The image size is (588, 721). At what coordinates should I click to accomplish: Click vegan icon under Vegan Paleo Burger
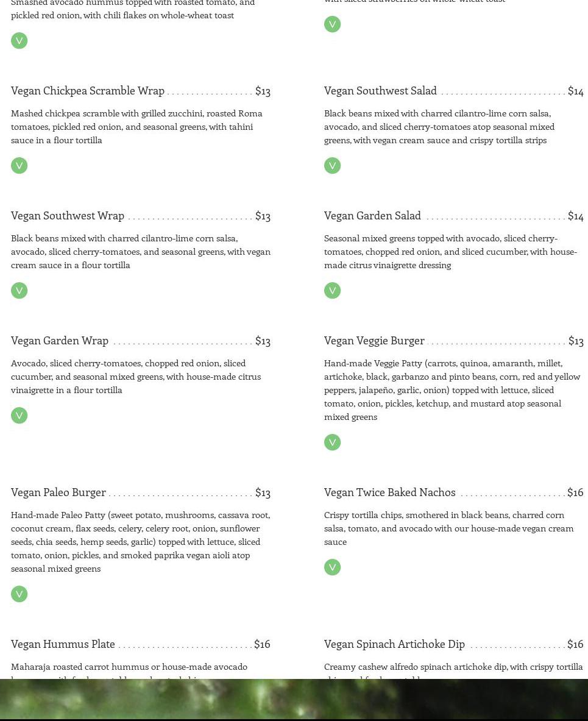pos(19,594)
